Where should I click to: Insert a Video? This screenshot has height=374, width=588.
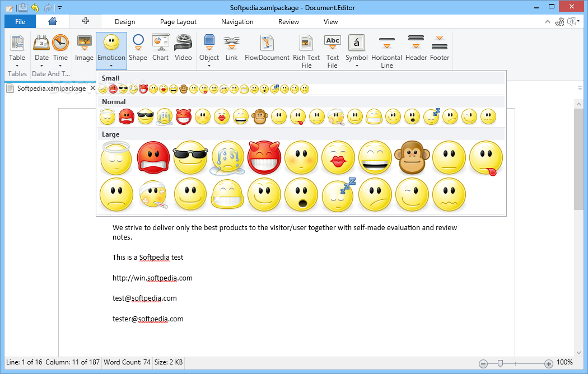coord(183,48)
